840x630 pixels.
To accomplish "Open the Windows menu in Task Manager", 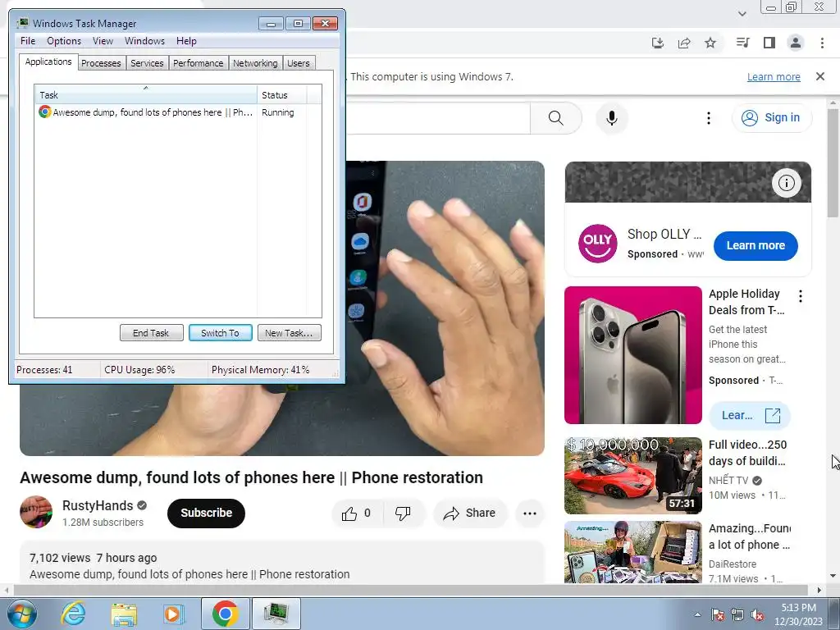I will (144, 41).
